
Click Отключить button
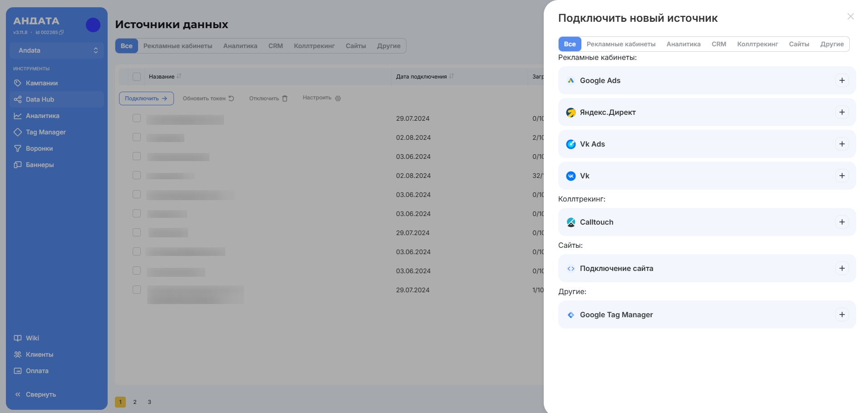(x=268, y=98)
